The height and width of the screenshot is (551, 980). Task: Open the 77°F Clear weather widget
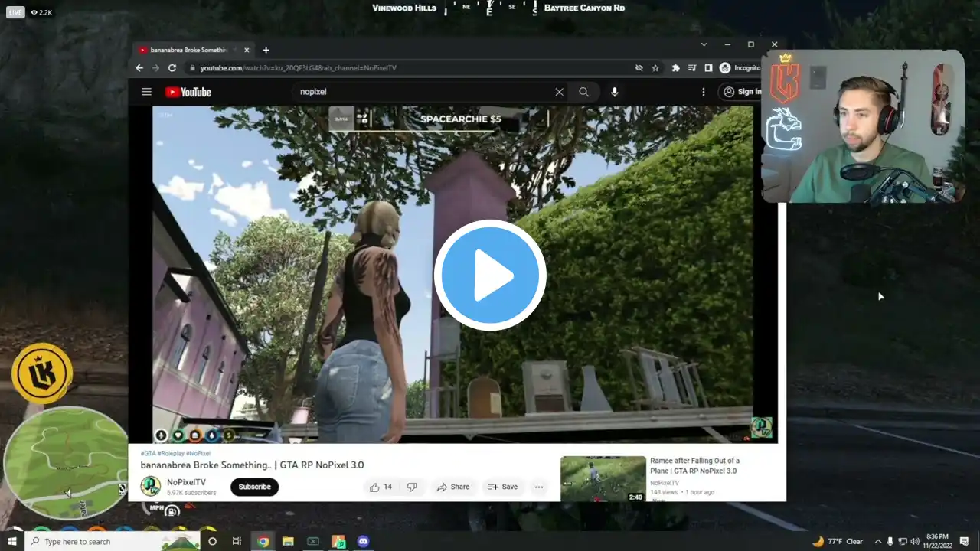(x=837, y=541)
